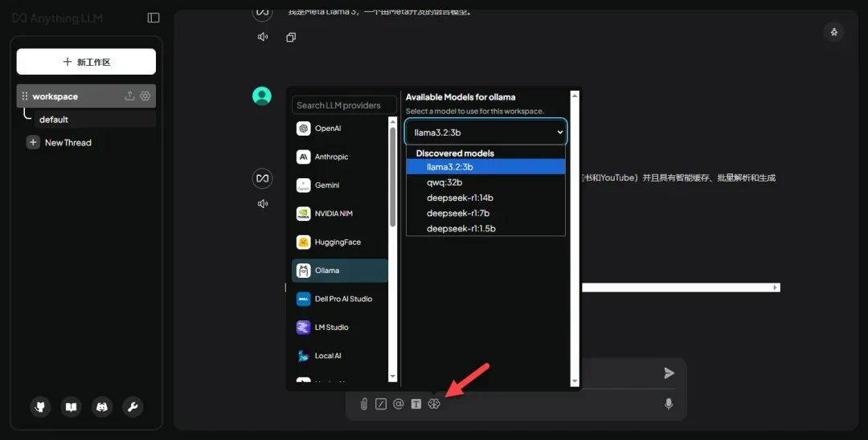Click the attach file paperclip icon
Screen dimensions: 868x440
[x=364, y=404]
